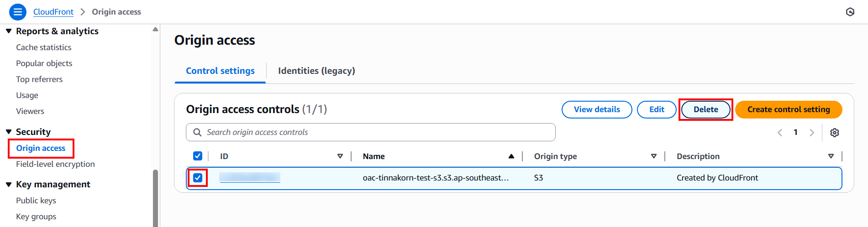Click the search magnifier icon
The width and height of the screenshot is (868, 227).
(197, 132)
